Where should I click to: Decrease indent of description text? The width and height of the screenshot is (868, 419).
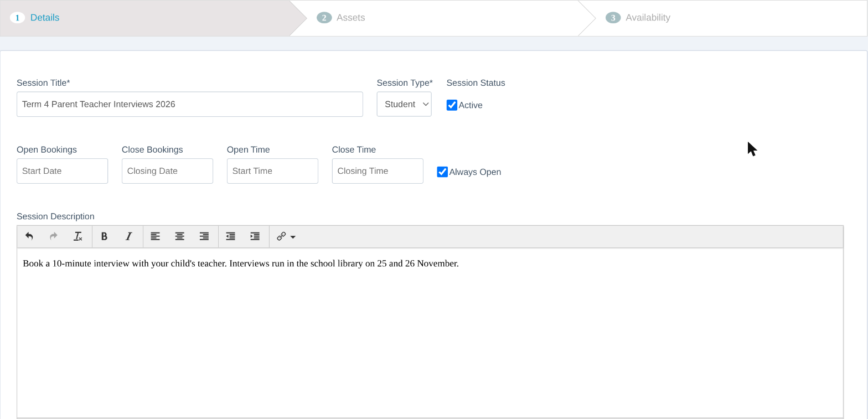pos(231,236)
